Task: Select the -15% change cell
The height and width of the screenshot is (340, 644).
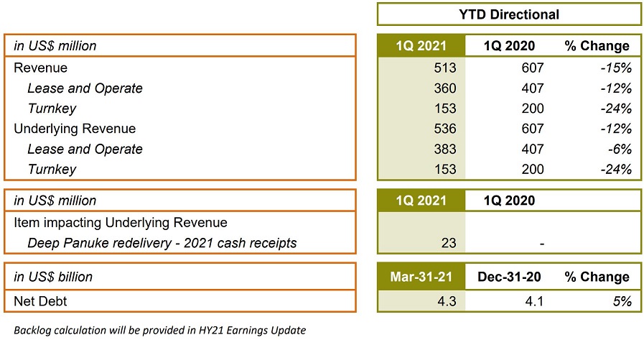Action: [x=617, y=68]
